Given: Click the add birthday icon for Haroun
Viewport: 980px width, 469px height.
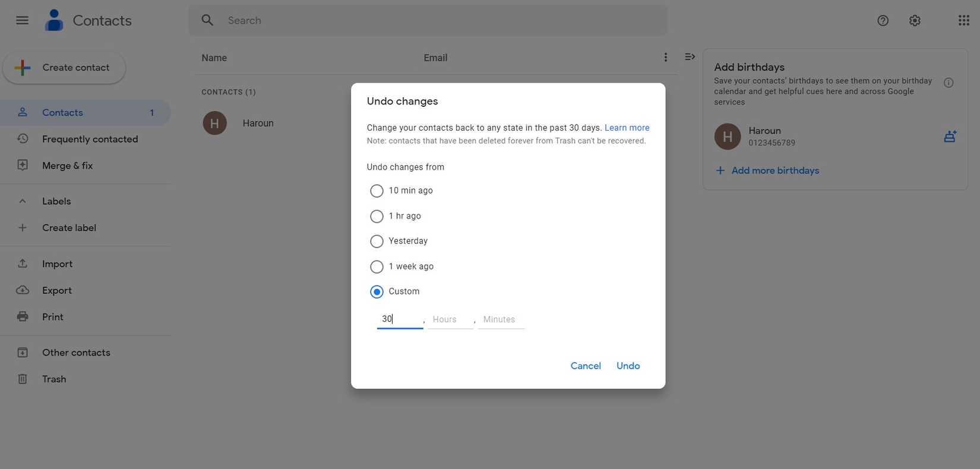Looking at the screenshot, I should pos(950,137).
